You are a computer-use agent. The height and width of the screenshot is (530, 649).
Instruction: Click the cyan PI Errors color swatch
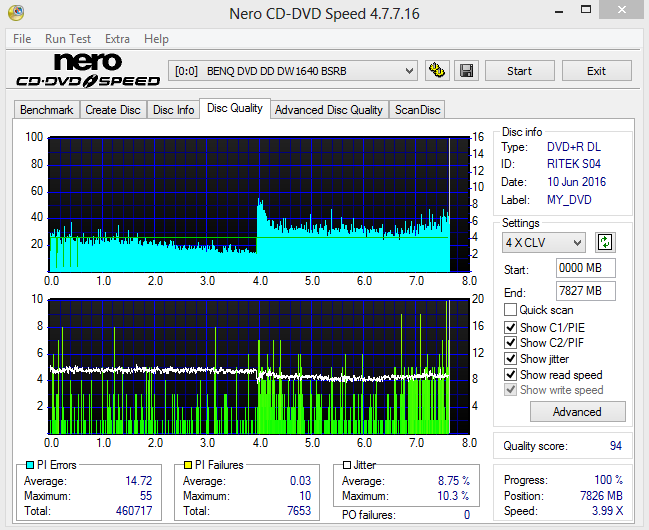coord(30,465)
